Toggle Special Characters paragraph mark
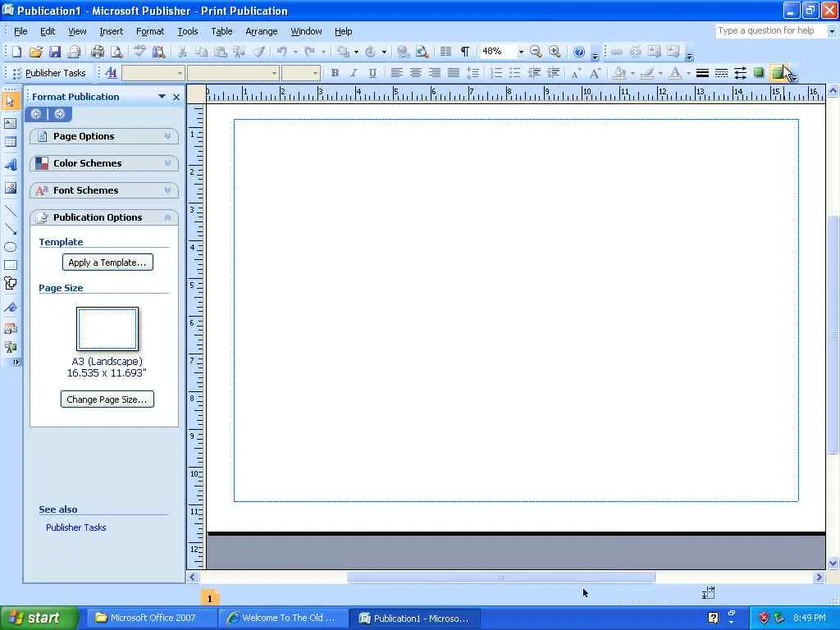The width and height of the screenshot is (840, 630). pyautogui.click(x=465, y=52)
